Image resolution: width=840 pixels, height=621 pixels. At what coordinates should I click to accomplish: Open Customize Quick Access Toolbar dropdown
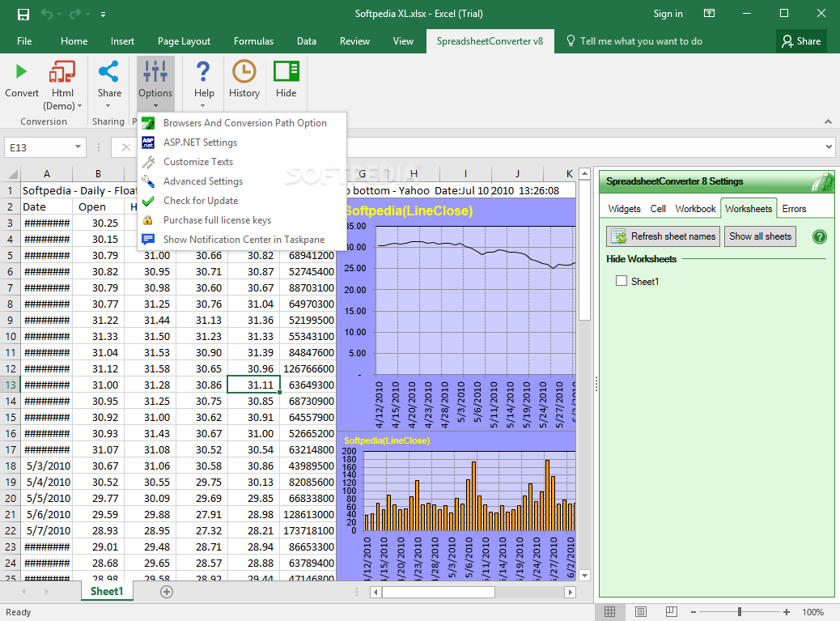(103, 15)
